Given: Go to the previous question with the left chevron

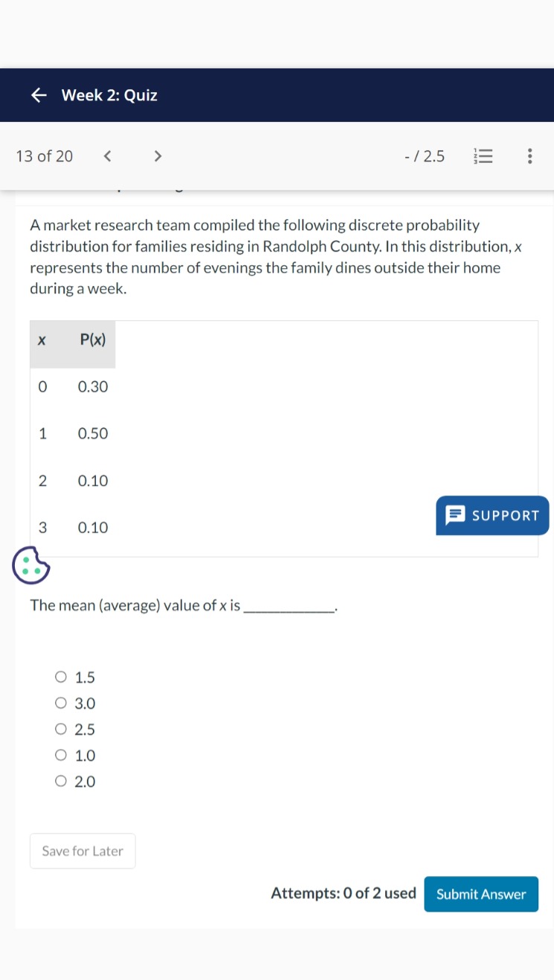Looking at the screenshot, I should (108, 156).
